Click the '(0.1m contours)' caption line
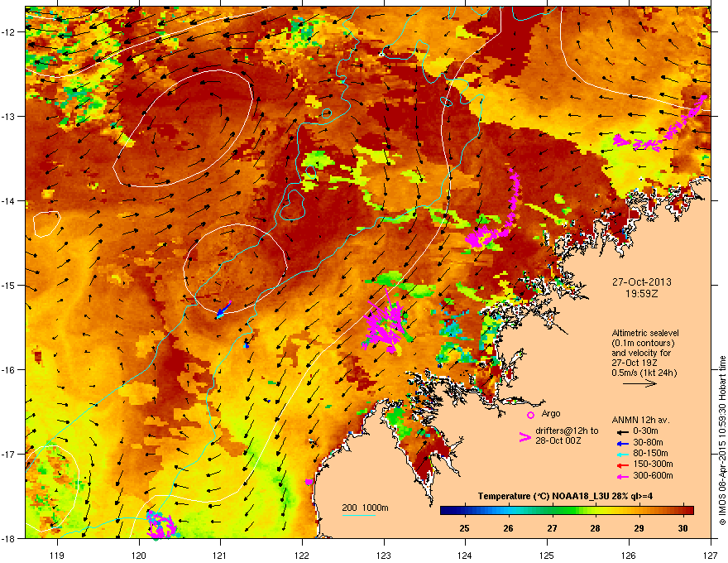728x563 pixels. click(x=643, y=344)
